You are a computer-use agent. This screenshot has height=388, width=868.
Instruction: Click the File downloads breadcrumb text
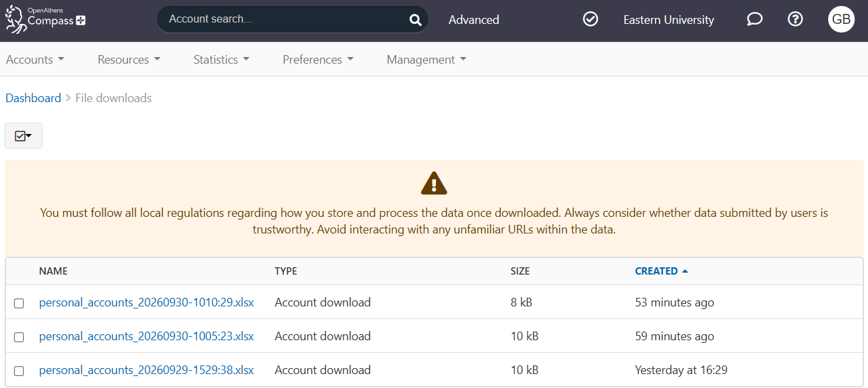(x=113, y=98)
